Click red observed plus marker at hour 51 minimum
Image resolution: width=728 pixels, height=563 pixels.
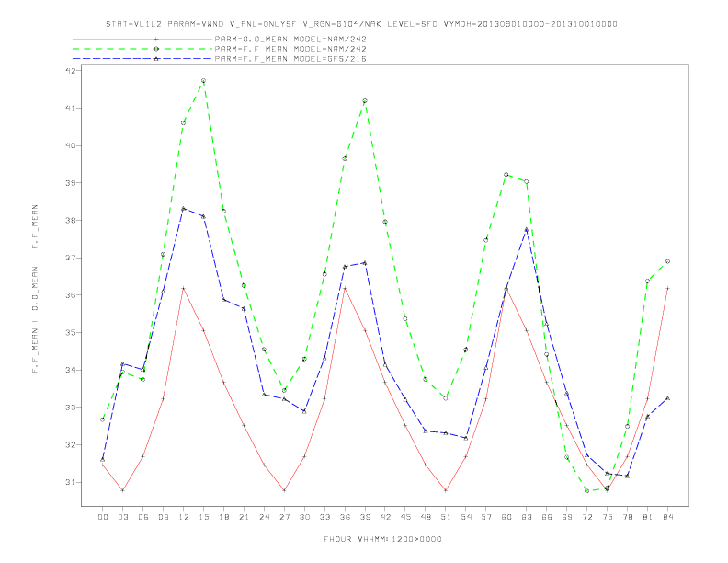446,490
